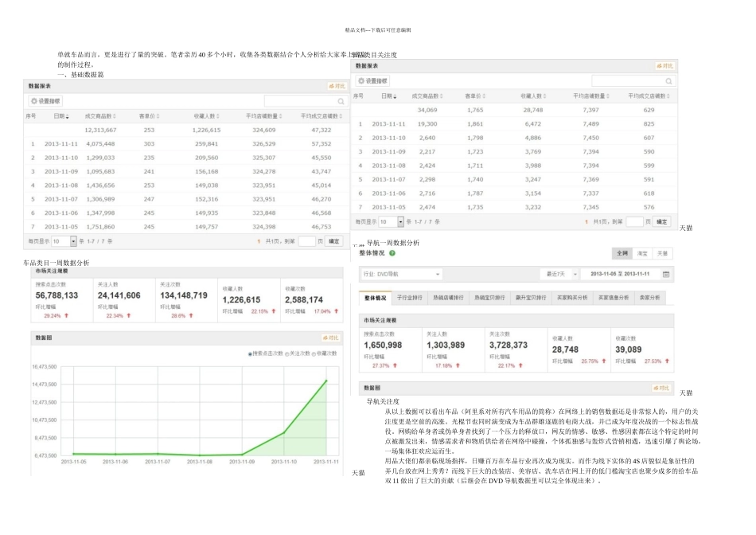Click the 设置指标 gear button in left table

(45, 101)
